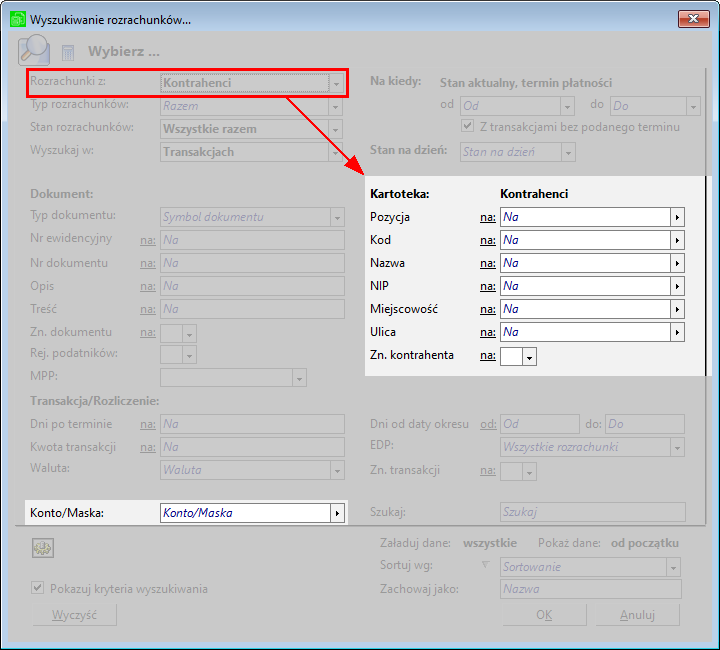Expand Wyszukaj w Transakcjach dropdown
The height and width of the screenshot is (650, 720).
(x=336, y=152)
